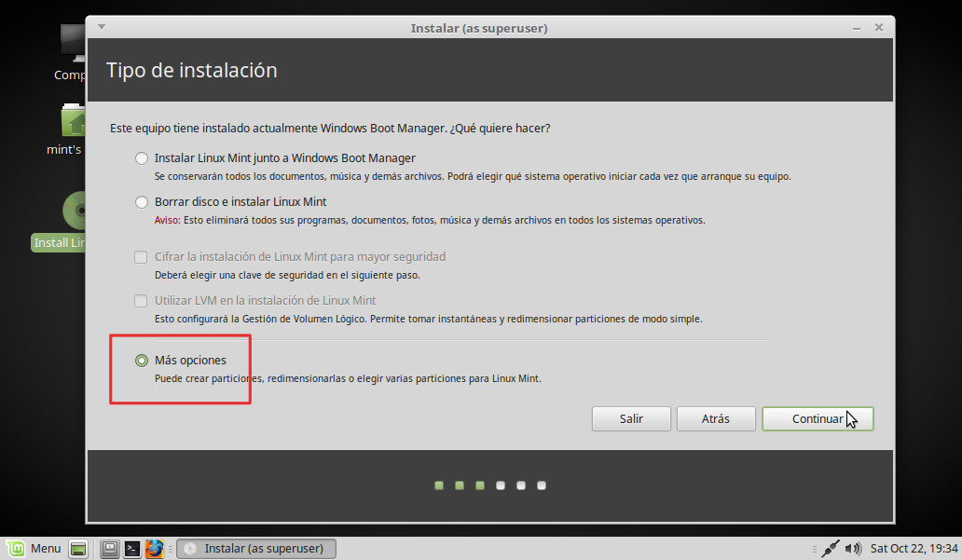Enable Cifrar la instalación checkbox
Screen dimensions: 962x560
(142, 257)
